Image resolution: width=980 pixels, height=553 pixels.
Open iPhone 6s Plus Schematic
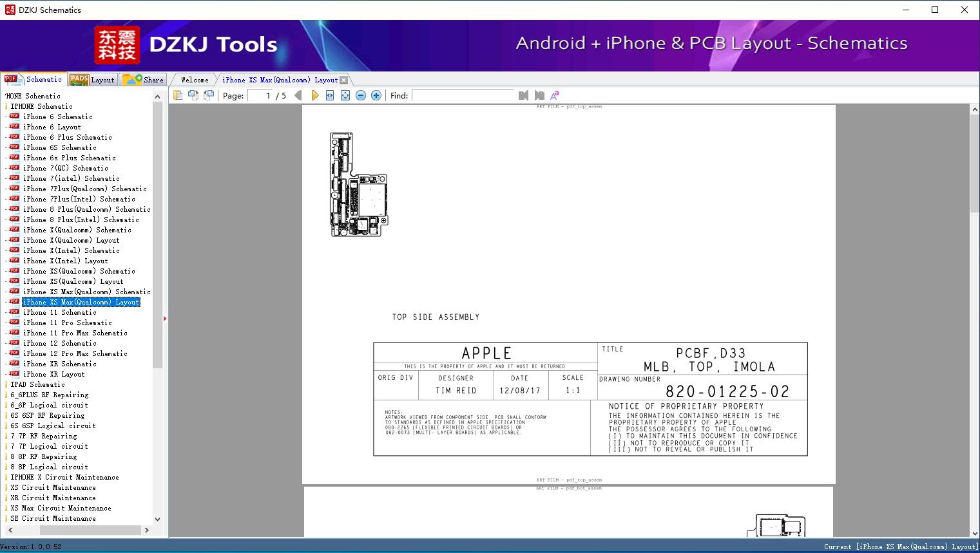point(70,158)
